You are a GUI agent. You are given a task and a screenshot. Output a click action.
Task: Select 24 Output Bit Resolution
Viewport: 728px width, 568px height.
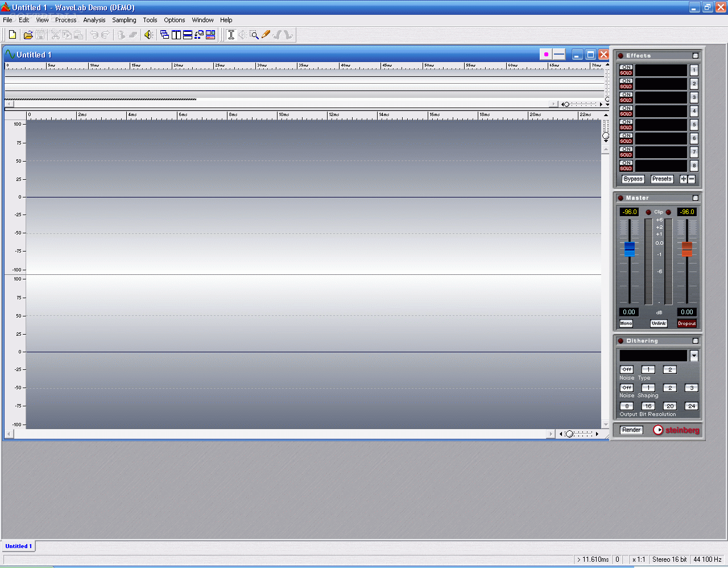click(692, 406)
